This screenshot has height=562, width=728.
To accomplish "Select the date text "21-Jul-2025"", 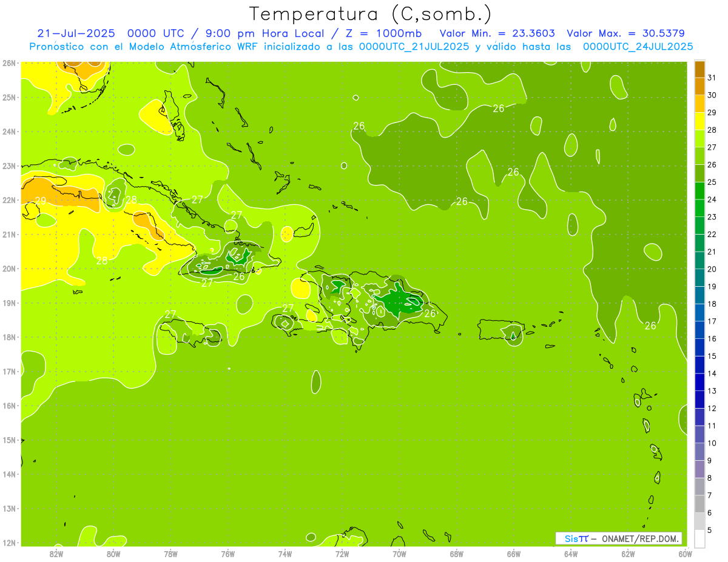I will pos(76,33).
